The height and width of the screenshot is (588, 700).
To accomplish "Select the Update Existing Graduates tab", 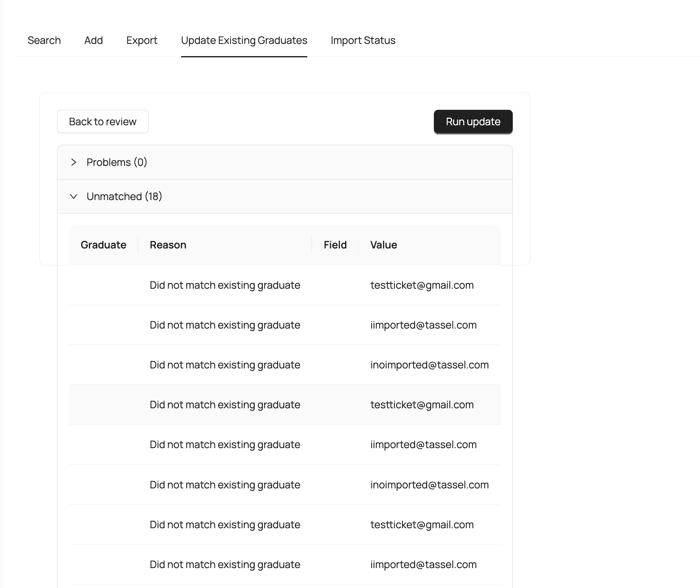I will (x=244, y=40).
